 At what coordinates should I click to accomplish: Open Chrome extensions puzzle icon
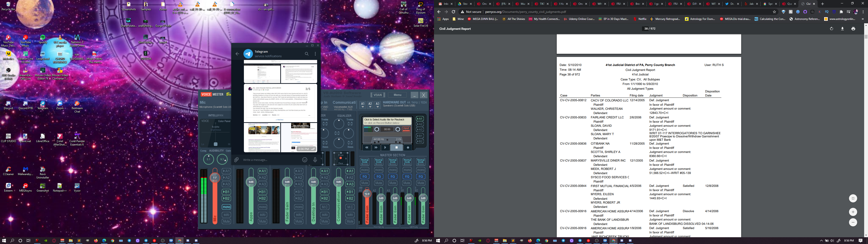pyautogui.click(x=841, y=12)
